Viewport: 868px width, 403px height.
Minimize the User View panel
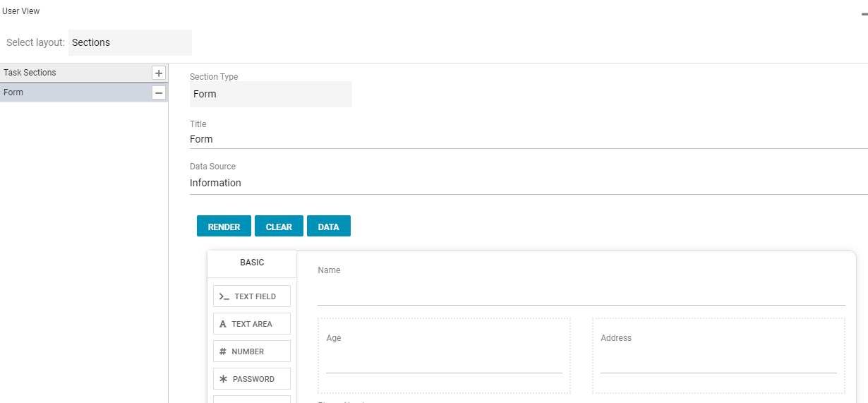[x=864, y=13]
